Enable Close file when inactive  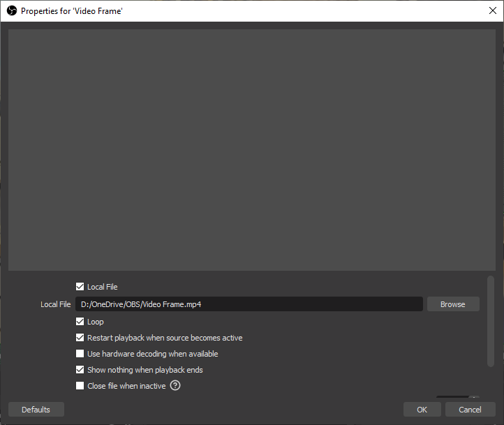(80, 385)
